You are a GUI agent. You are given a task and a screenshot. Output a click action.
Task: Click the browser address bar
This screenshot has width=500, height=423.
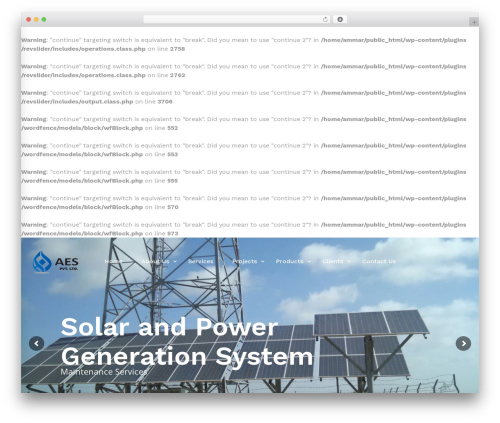point(237,20)
